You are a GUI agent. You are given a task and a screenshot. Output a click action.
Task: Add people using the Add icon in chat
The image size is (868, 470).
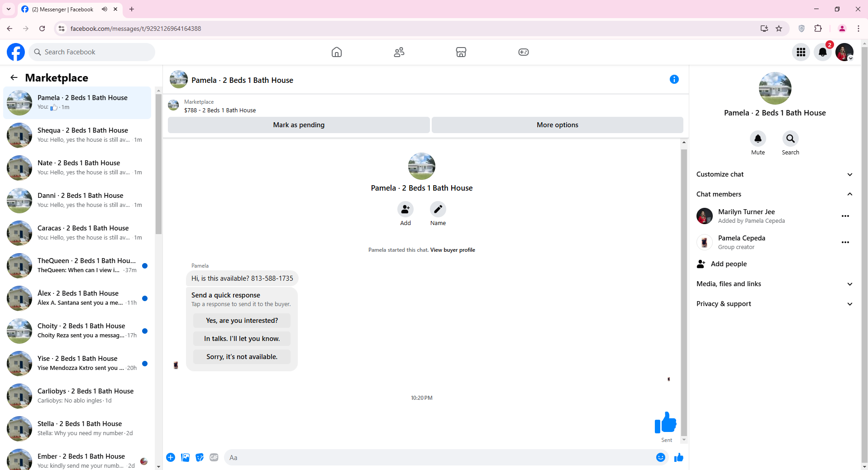[405, 209]
